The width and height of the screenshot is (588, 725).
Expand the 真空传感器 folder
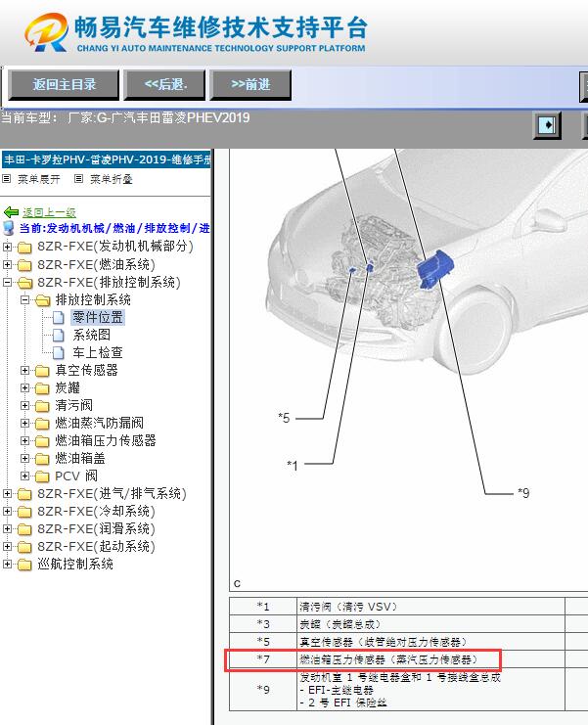pos(25,371)
